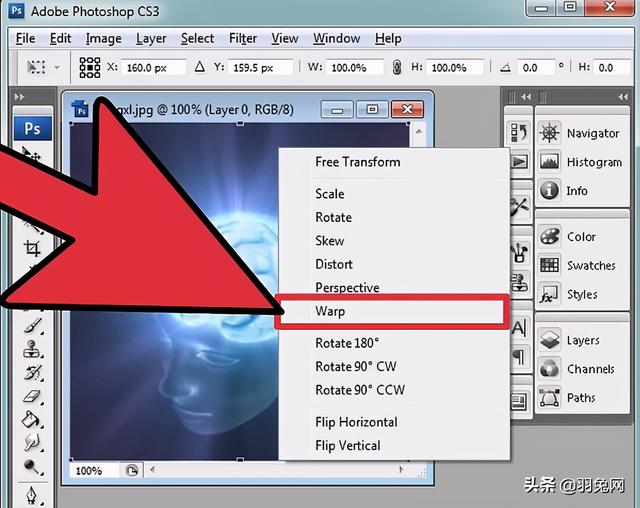Screen dimensions: 640x508
Task: Open the Styles panel
Action: (x=582, y=294)
